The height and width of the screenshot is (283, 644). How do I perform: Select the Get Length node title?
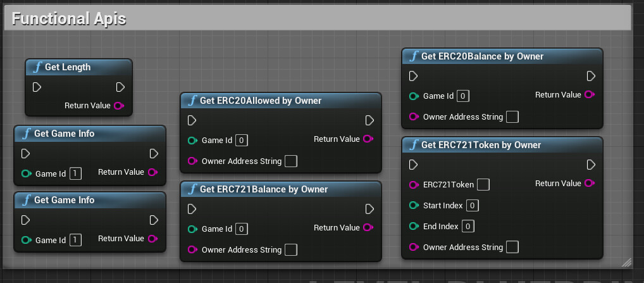(x=68, y=67)
